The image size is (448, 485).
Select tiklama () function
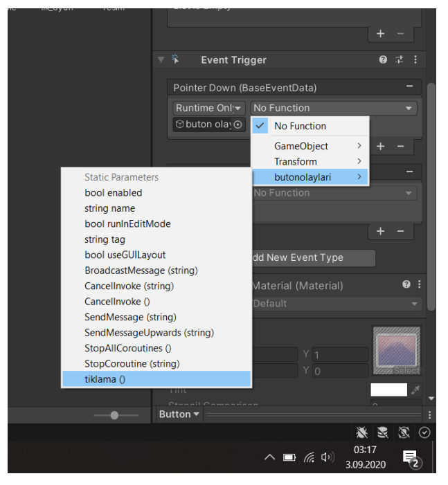point(105,379)
